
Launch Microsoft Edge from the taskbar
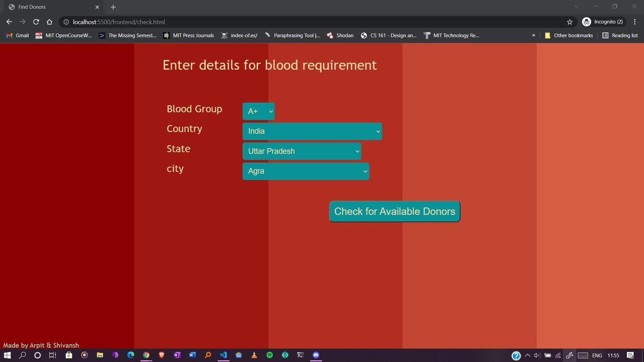131,355
